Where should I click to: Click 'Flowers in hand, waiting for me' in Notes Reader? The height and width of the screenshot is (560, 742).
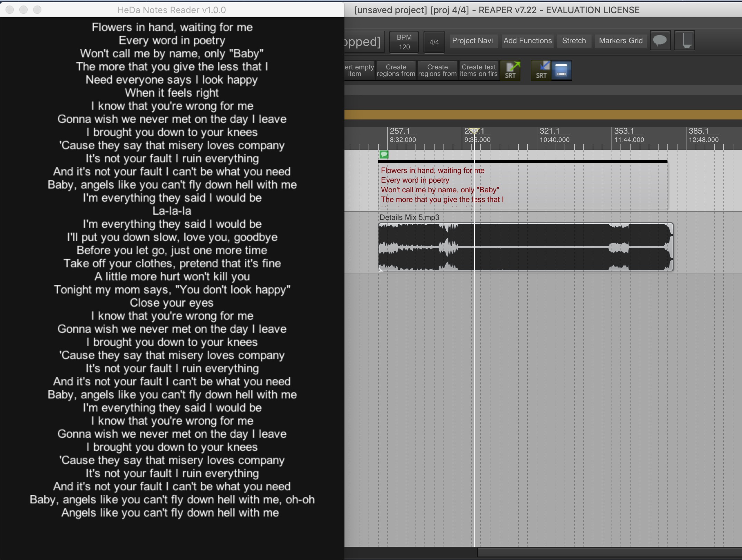click(172, 27)
